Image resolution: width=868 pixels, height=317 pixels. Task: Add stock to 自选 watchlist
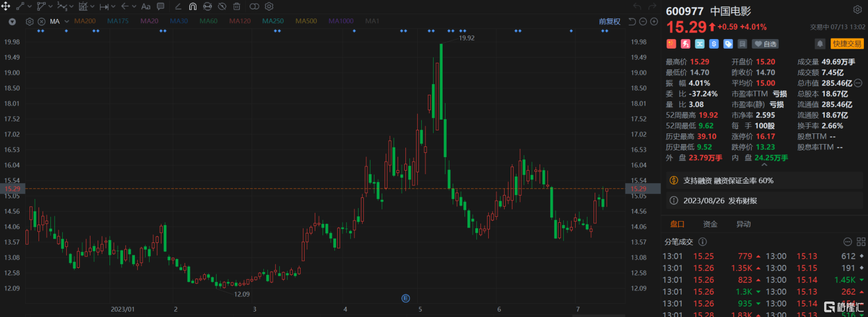pyautogui.click(x=765, y=44)
